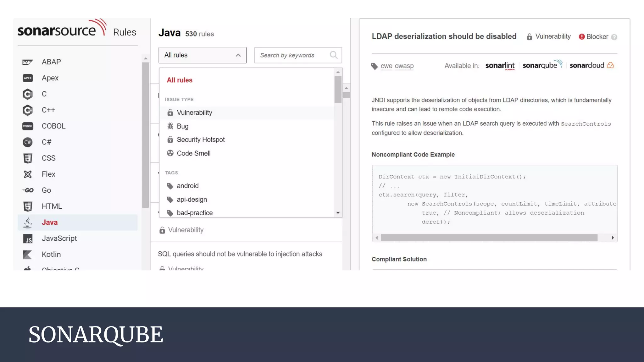Open the owasp tag link
The height and width of the screenshot is (362, 644).
pos(404,66)
